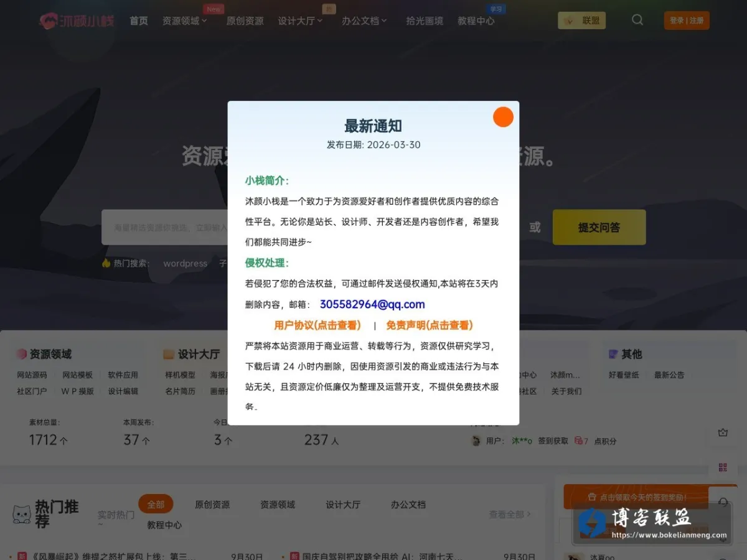
Task: Open the headset support icon in right sidebar
Action: click(x=723, y=502)
